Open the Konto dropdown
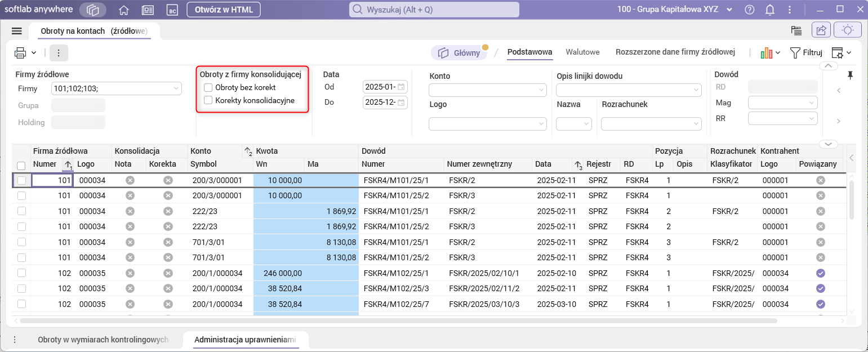 (488, 90)
